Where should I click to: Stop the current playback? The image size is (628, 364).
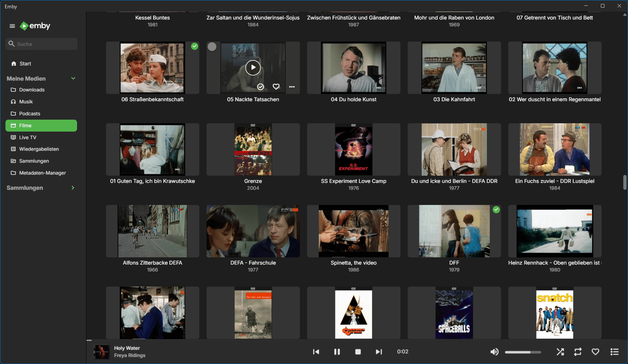(x=358, y=352)
